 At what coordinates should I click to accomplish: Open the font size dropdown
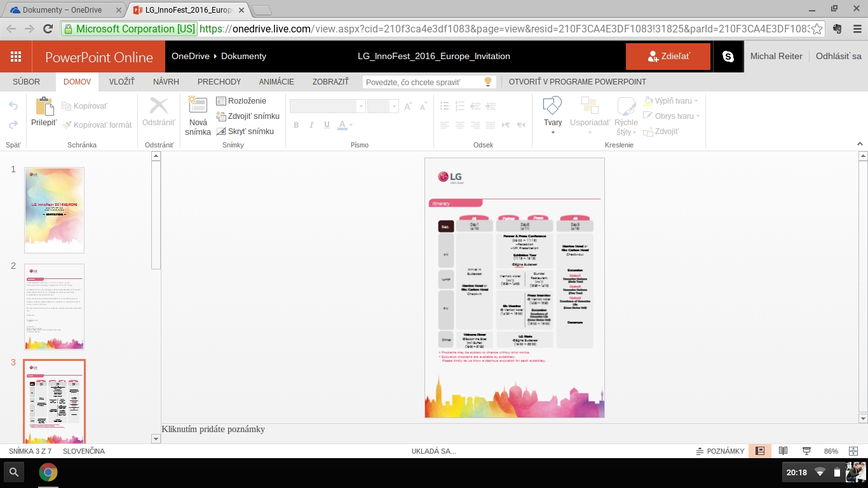[x=394, y=107]
